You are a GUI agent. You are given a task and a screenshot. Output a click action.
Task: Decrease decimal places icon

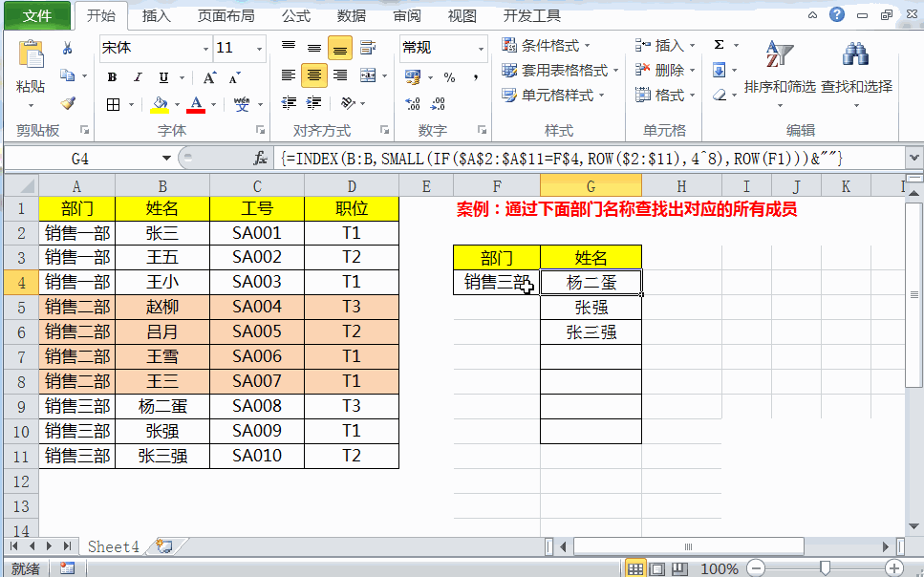(438, 104)
